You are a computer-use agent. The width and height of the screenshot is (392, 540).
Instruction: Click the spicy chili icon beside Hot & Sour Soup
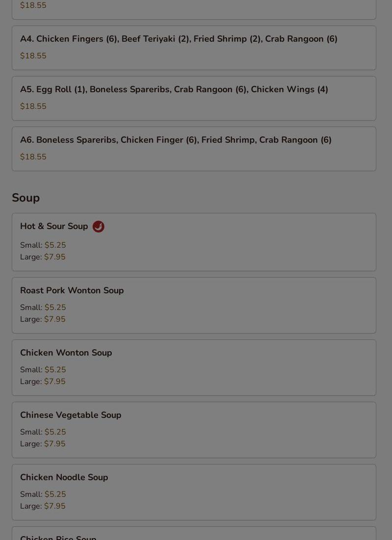point(98,227)
